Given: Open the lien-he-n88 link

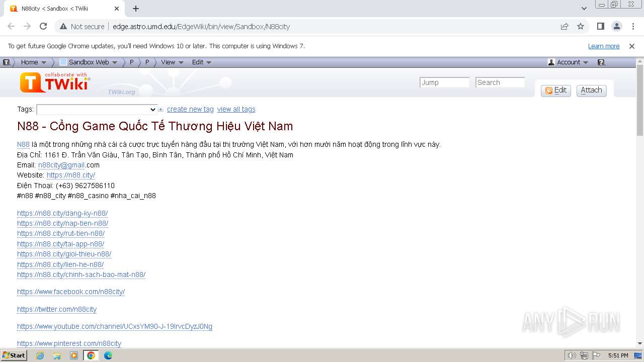Looking at the screenshot, I should coord(60,264).
